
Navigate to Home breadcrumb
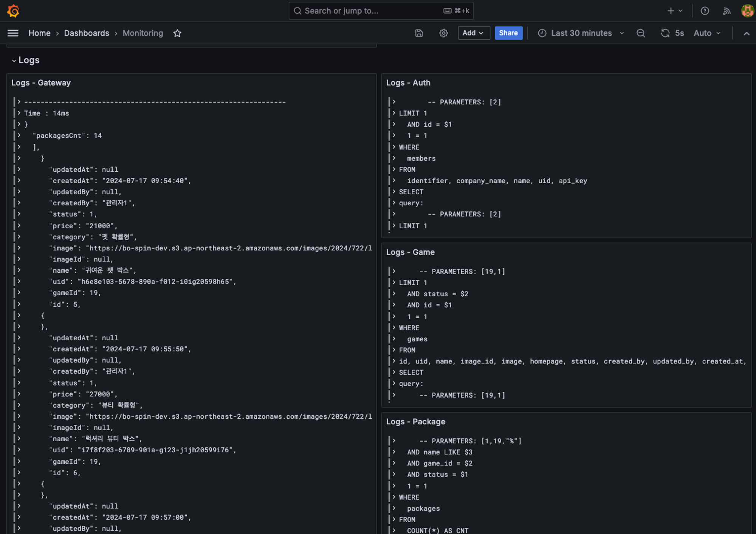click(39, 33)
